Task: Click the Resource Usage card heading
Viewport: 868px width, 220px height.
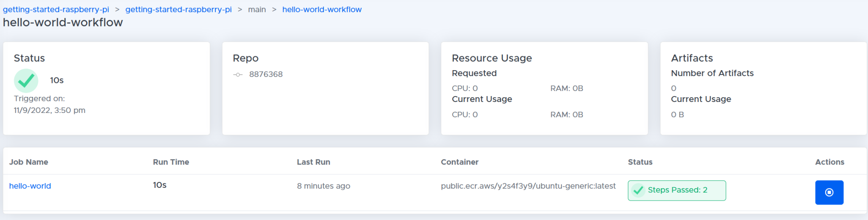Action: tap(492, 58)
